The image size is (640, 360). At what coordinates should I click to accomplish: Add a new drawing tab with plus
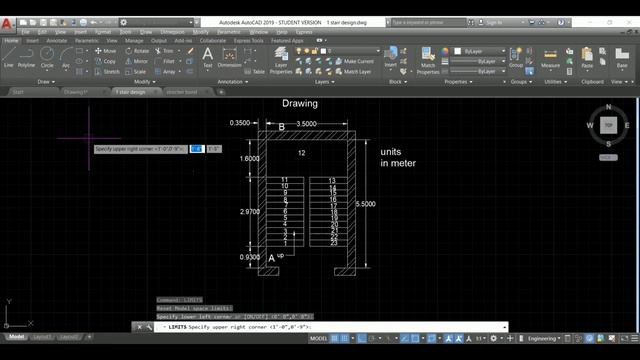(221, 92)
